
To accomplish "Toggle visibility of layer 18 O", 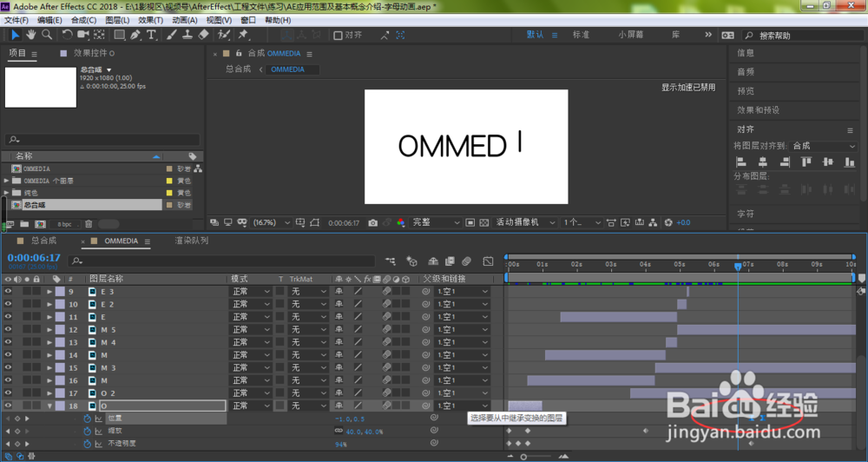I will click(x=8, y=406).
